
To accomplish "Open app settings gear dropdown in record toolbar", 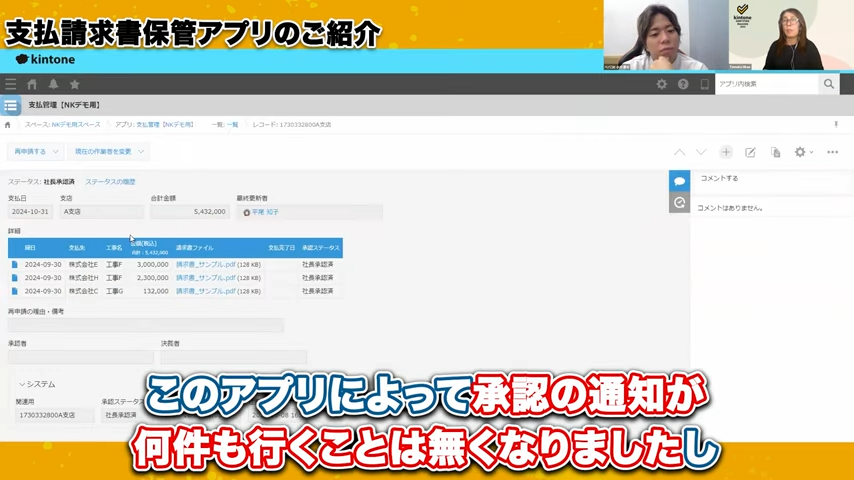I will pos(803,153).
